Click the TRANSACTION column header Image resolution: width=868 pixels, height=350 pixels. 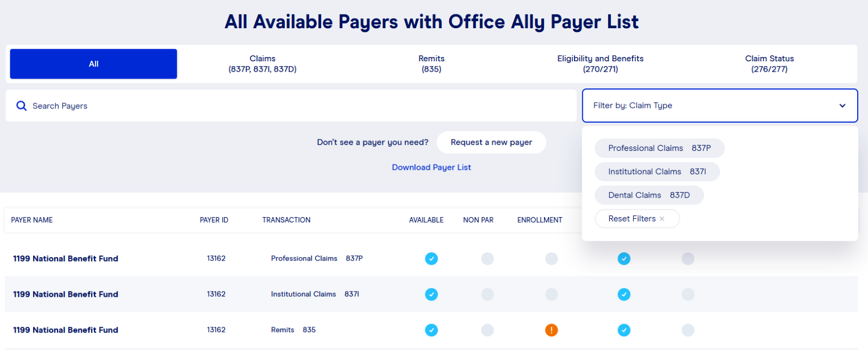286,220
